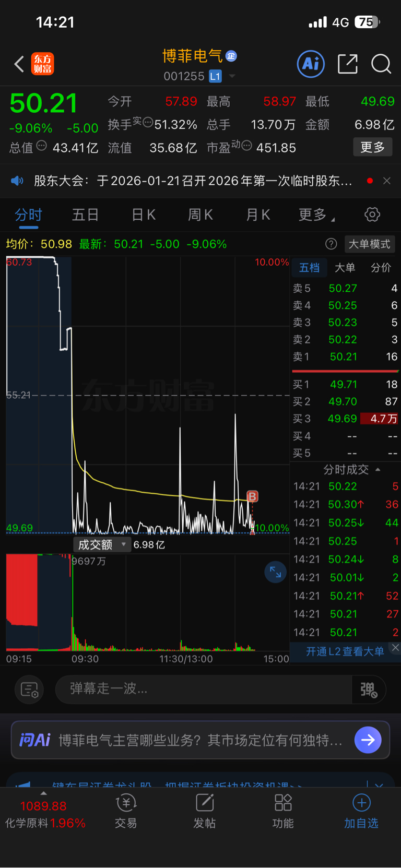Tap the announcement speaker icon
The image size is (401, 868).
click(x=17, y=181)
